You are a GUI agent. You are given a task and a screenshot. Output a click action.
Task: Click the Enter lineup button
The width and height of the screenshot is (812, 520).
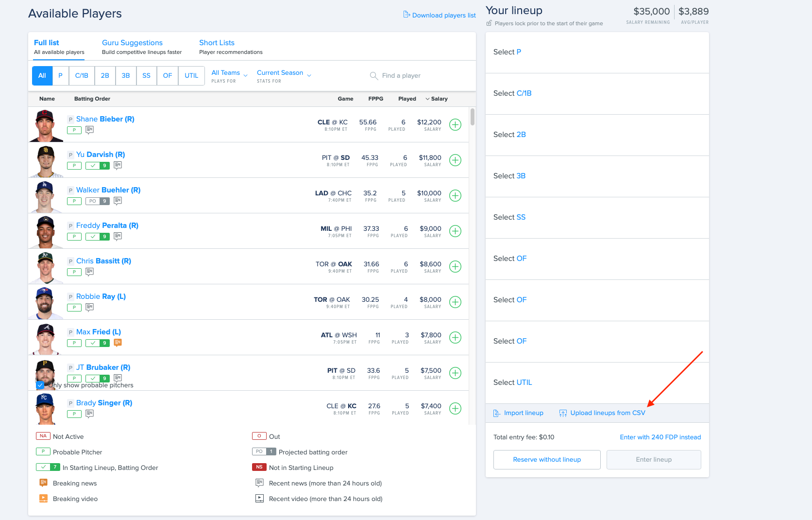[654, 460]
